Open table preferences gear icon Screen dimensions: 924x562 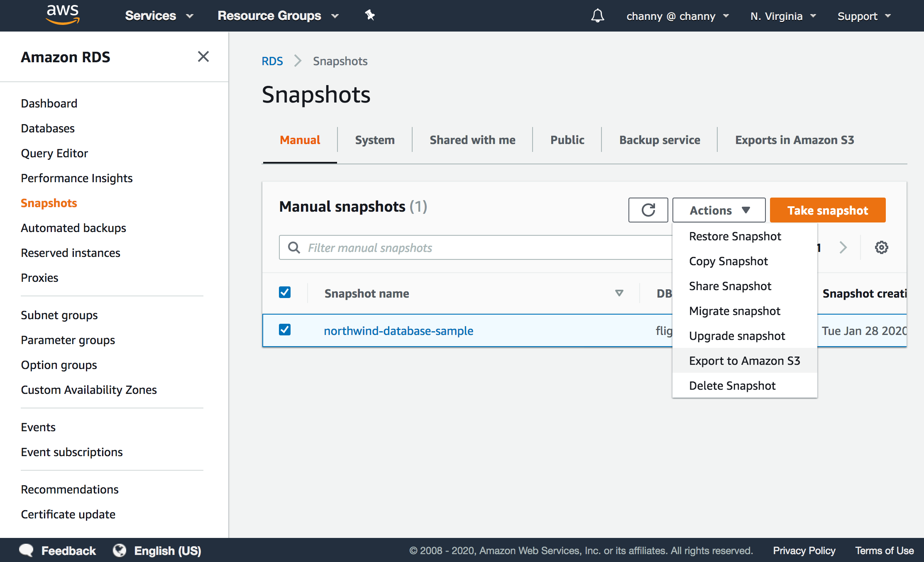881,248
